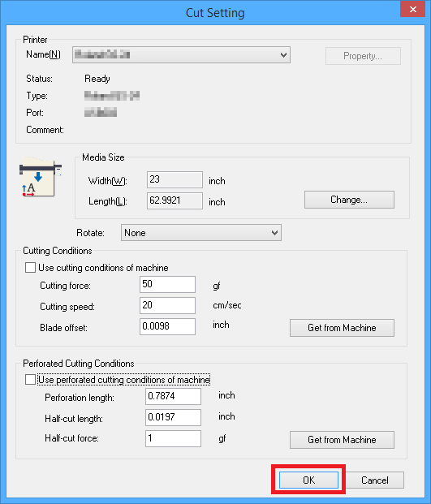431x504 pixels.
Task: Select the Half-cut length field
Action: pos(173,417)
